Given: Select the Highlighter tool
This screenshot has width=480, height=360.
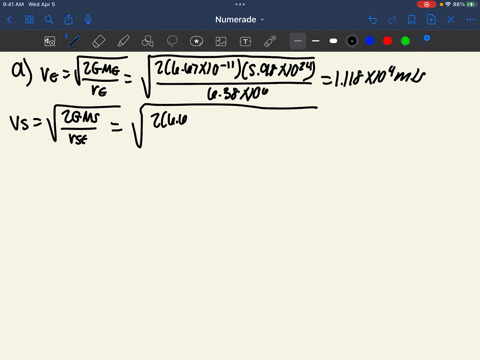Looking at the screenshot, I should [123, 41].
